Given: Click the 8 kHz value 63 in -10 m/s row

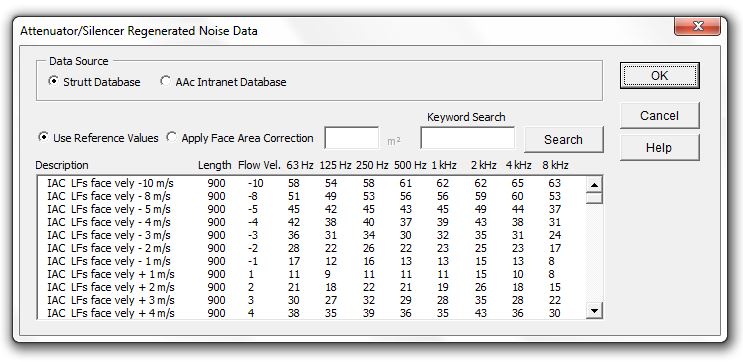Looking at the screenshot, I should (554, 183).
